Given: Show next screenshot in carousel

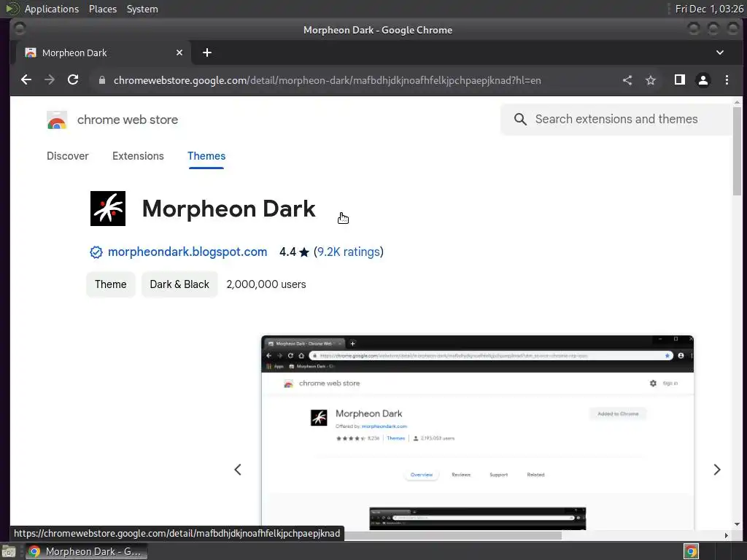Looking at the screenshot, I should coord(717,470).
